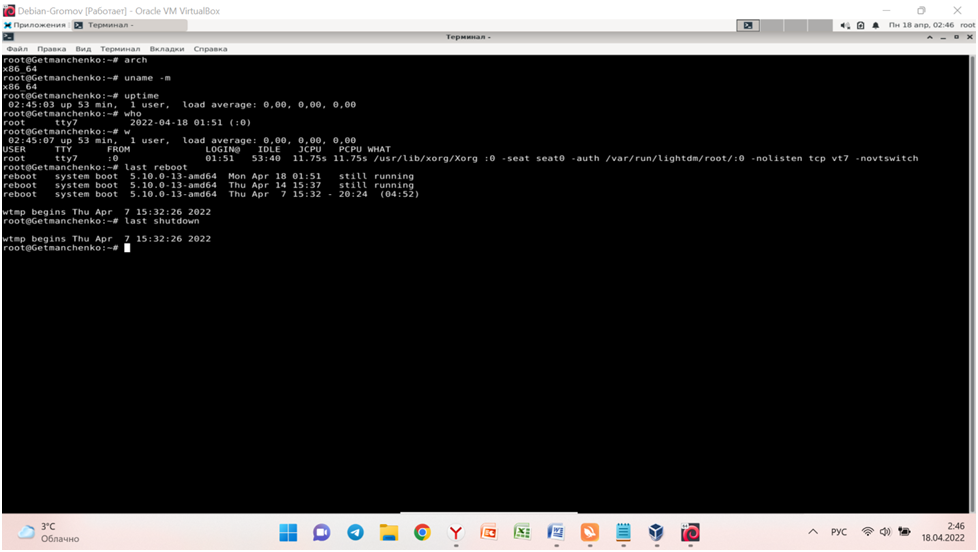Open the Правка menu
The image size is (978, 552).
click(51, 49)
